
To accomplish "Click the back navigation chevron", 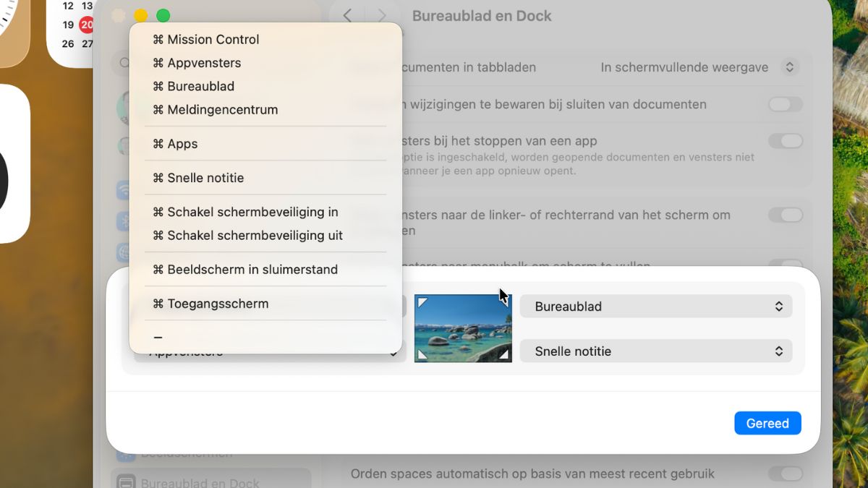I will (x=346, y=15).
